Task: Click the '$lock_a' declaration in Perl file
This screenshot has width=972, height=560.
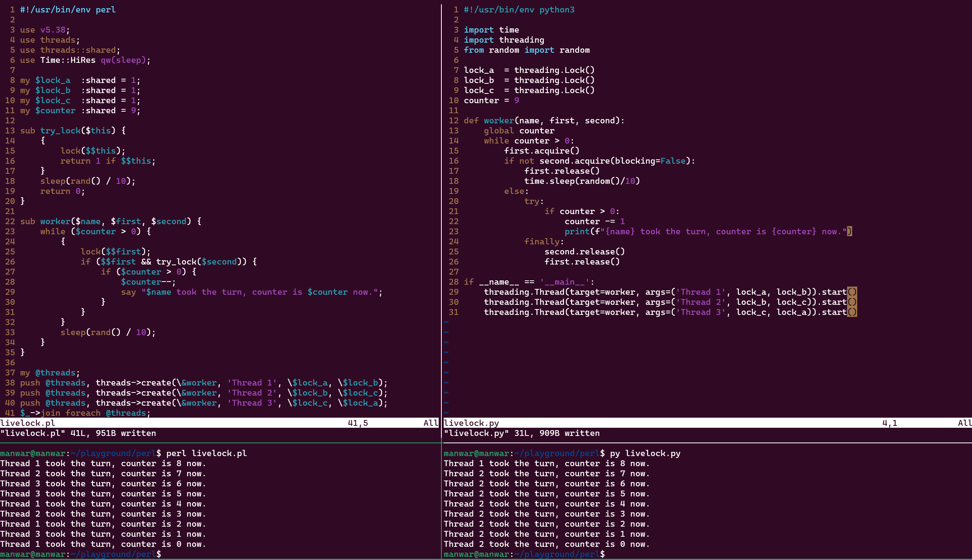Action: pos(80,80)
